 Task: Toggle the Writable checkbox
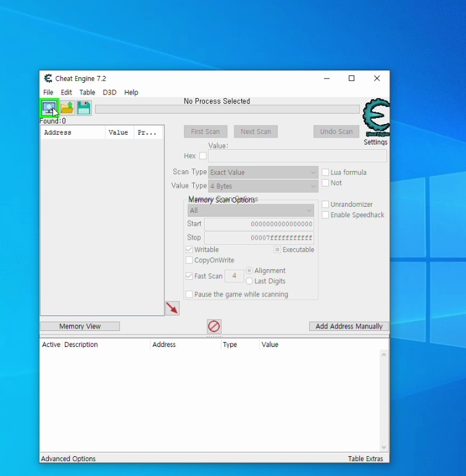tap(189, 249)
